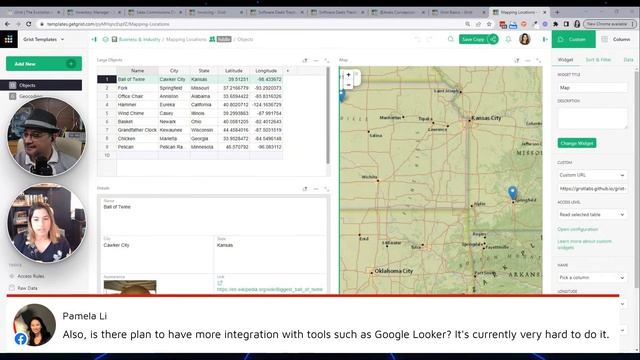Open the Map widget menu icon

point(528,60)
